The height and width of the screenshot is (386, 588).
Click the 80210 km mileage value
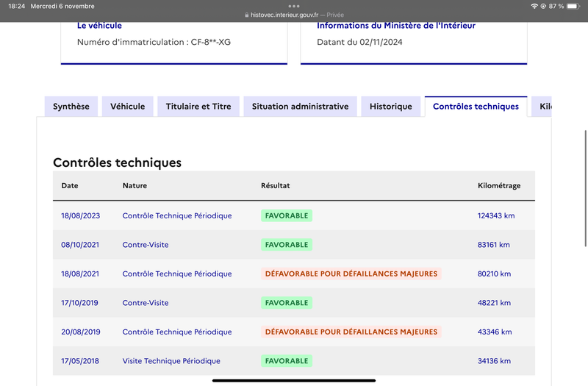494,274
